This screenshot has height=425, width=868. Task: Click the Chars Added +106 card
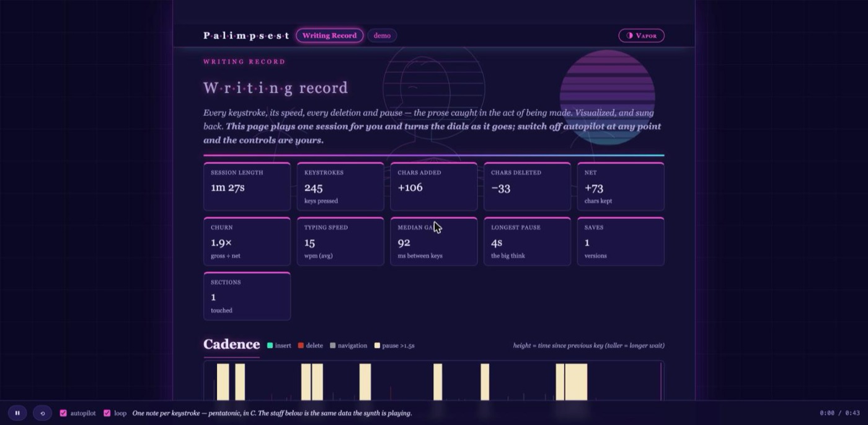pyautogui.click(x=434, y=187)
